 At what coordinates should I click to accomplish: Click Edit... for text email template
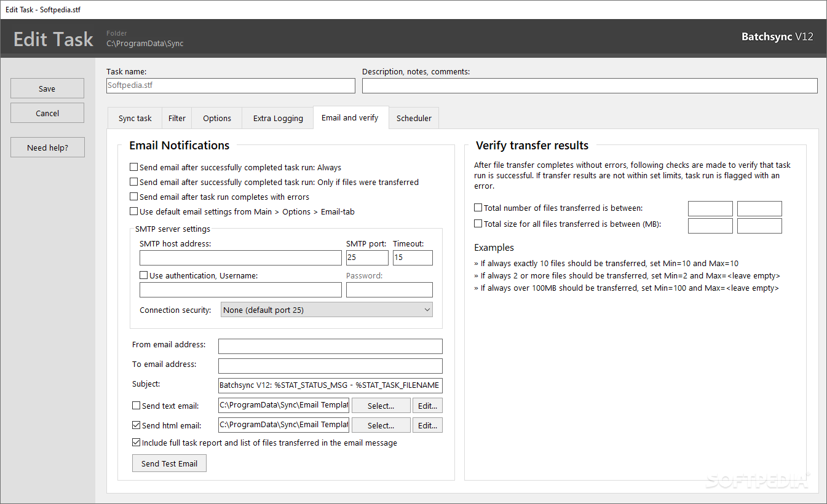[x=428, y=406]
